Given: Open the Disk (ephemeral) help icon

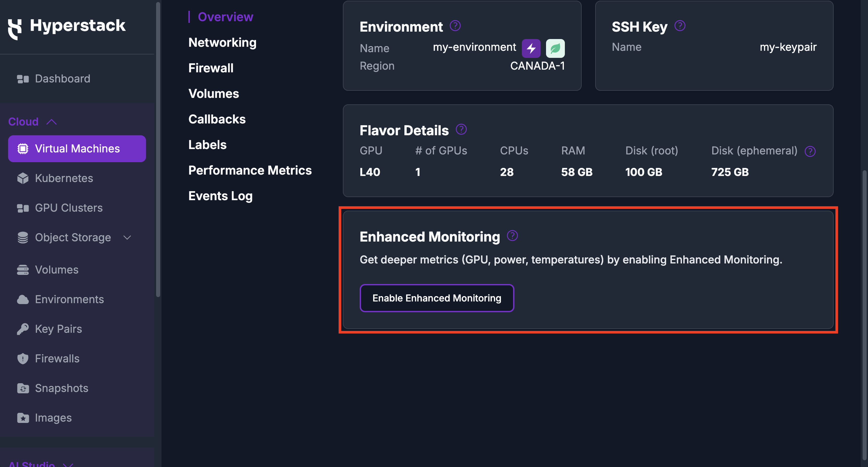Looking at the screenshot, I should coord(810,151).
